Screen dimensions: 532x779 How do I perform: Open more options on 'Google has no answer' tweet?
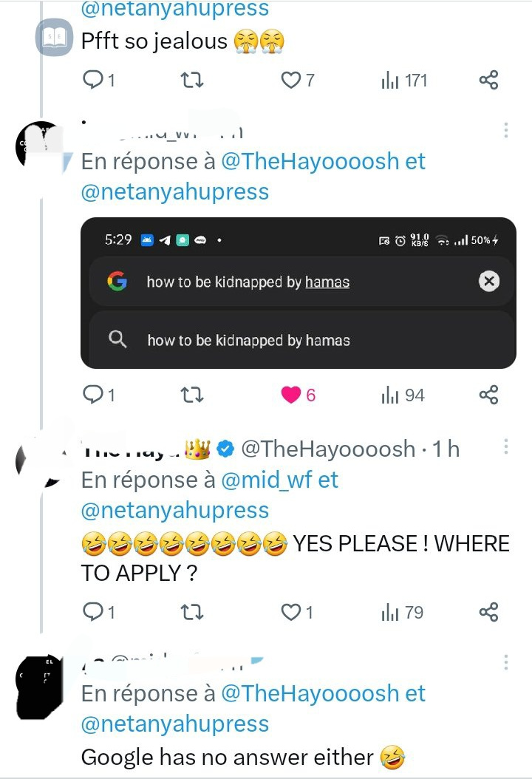(x=505, y=662)
